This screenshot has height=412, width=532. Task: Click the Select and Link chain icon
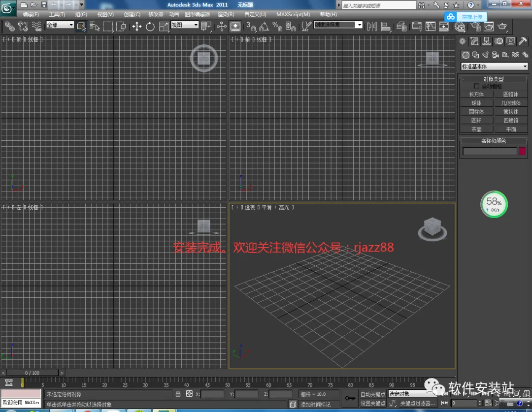click(9, 27)
